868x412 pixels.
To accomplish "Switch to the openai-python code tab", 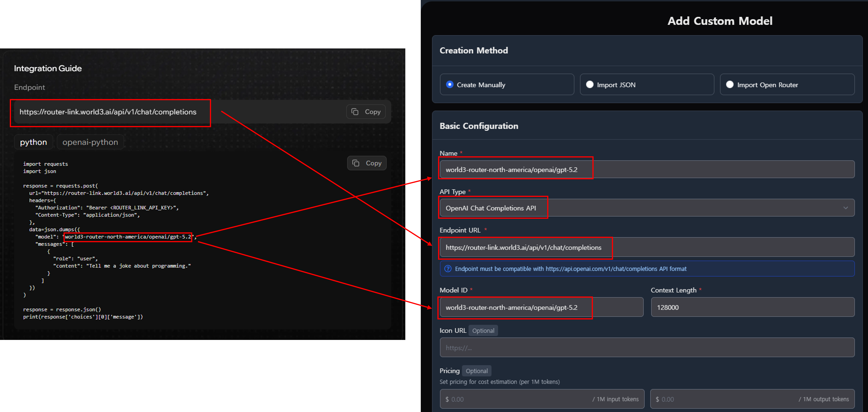I will point(90,142).
